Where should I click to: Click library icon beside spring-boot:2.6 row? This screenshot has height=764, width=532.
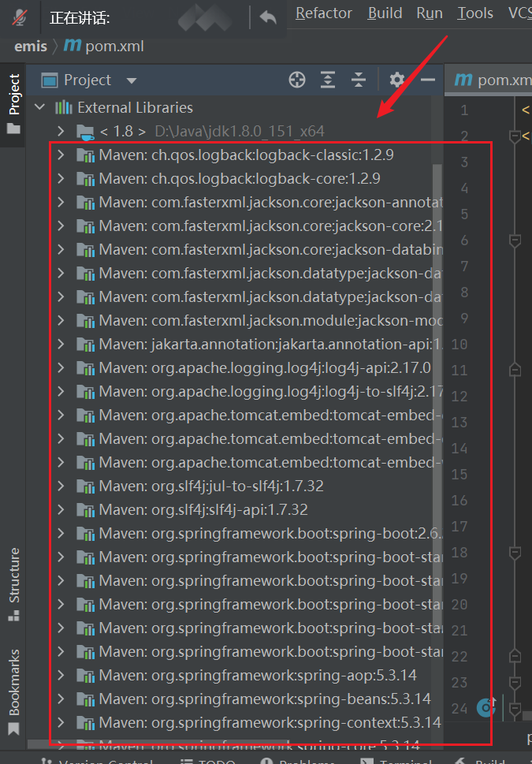pyautogui.click(x=85, y=534)
